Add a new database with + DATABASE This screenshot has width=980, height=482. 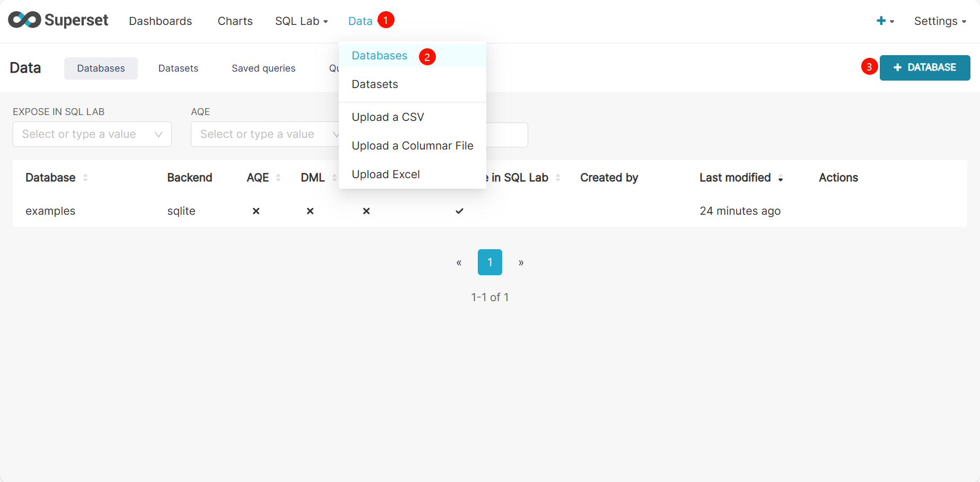925,68
